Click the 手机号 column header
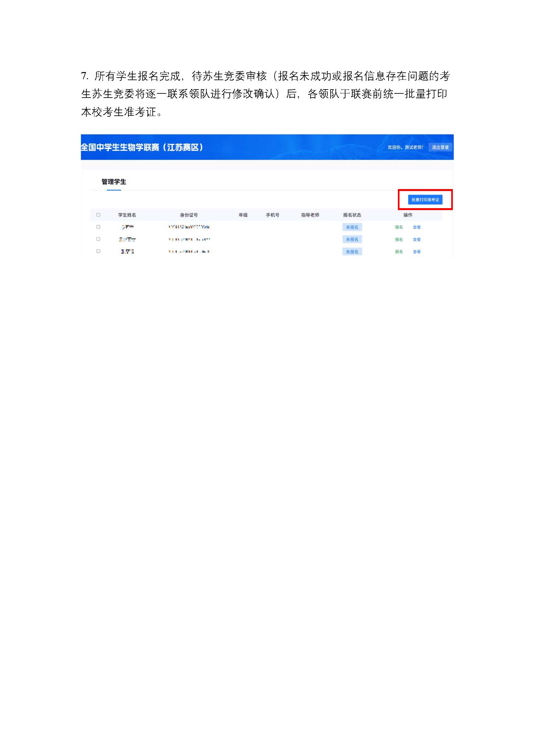 (x=272, y=215)
